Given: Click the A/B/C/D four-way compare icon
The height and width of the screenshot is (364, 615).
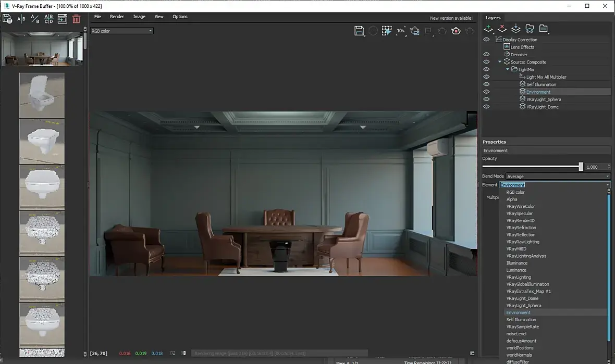Looking at the screenshot, I should coord(48,19).
